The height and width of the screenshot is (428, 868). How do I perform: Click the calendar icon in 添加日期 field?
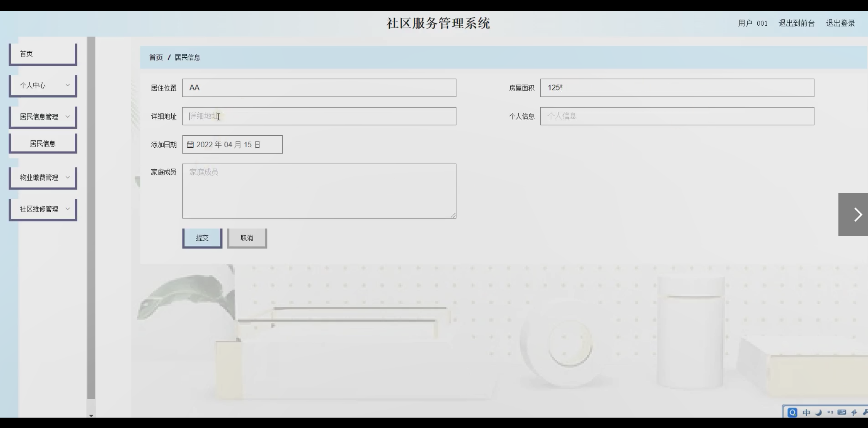[190, 145]
